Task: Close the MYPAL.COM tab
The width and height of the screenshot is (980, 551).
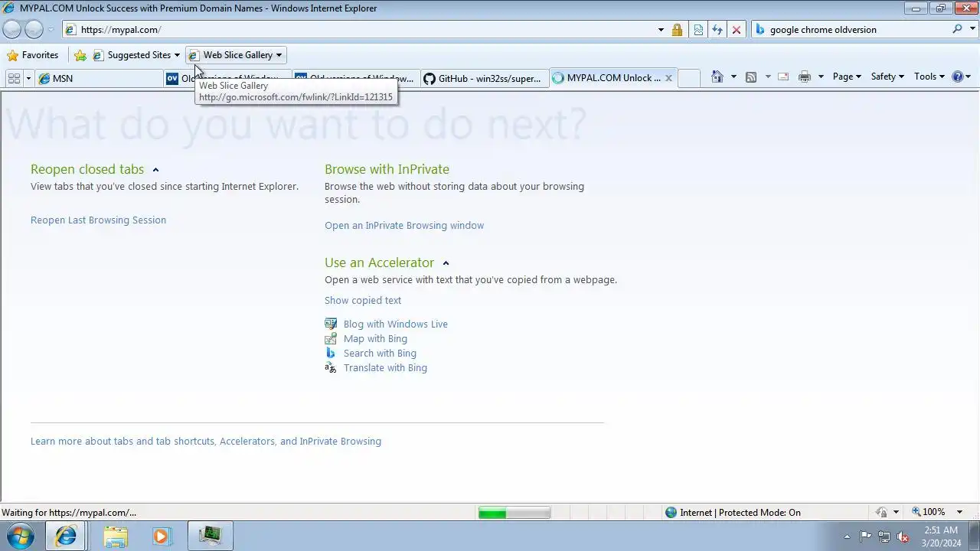Action: 668,78
